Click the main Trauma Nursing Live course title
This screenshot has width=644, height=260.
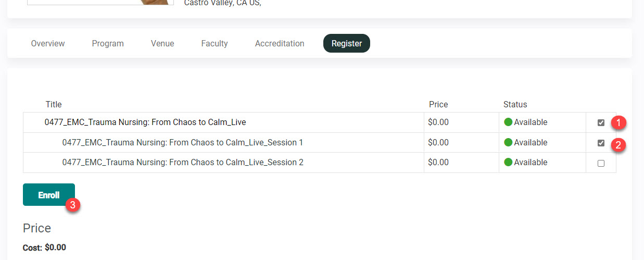tap(145, 122)
